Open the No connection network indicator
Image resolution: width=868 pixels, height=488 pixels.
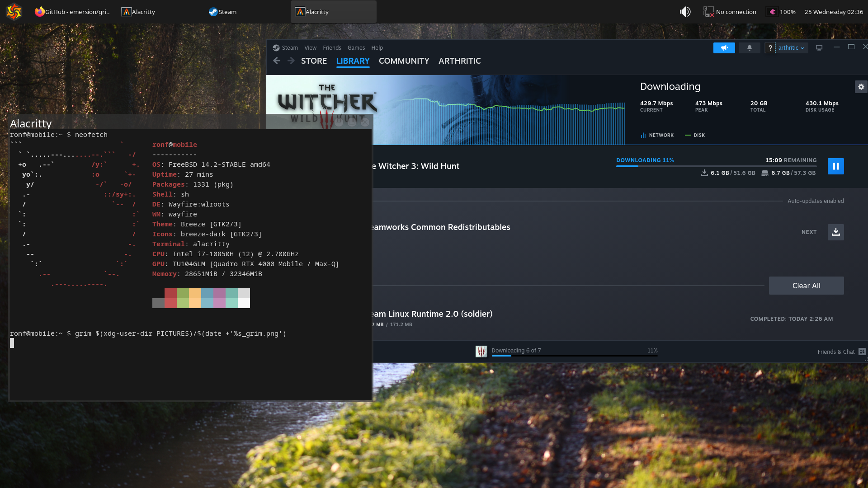click(x=730, y=12)
